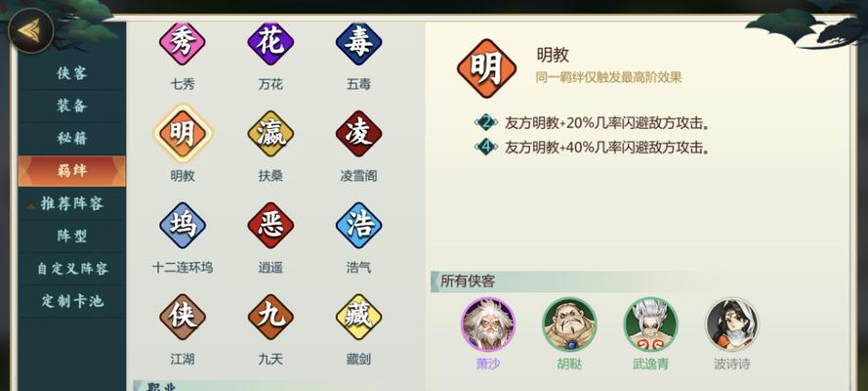
Task: View hero 波诗诗 portrait
Action: click(x=732, y=325)
